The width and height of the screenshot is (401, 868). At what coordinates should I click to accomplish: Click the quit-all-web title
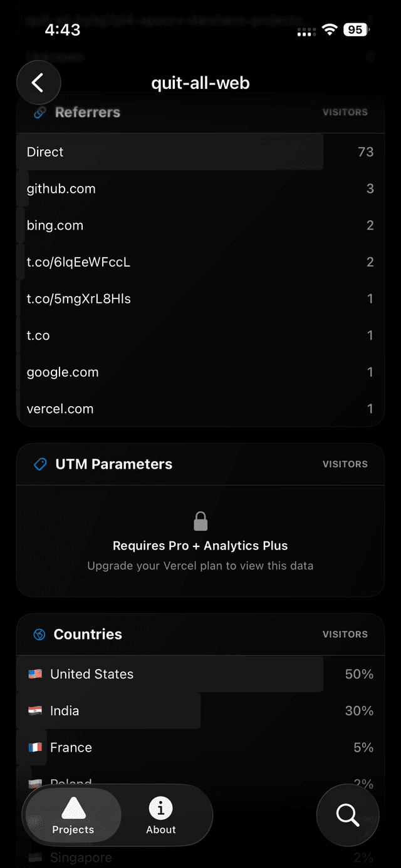click(200, 83)
